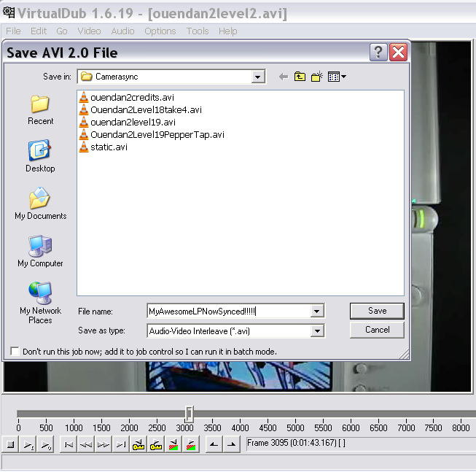Expand the Save in folder dropdown
This screenshot has width=476, height=472.
[x=257, y=77]
